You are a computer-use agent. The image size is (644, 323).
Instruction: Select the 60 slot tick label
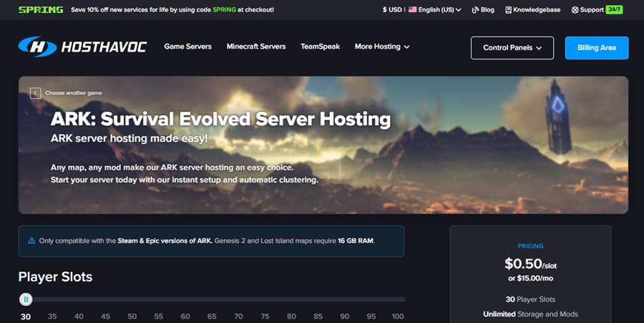[185, 317]
